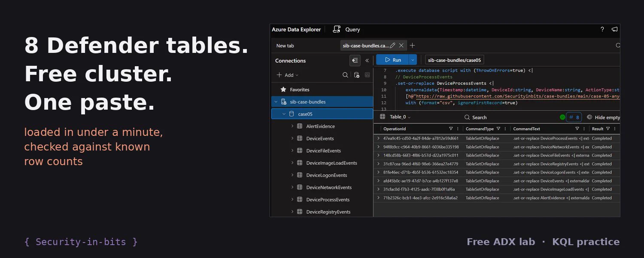Image resolution: width=644 pixels, height=258 pixels.
Task: Rename tab with the pencil icon
Action: tap(392, 45)
